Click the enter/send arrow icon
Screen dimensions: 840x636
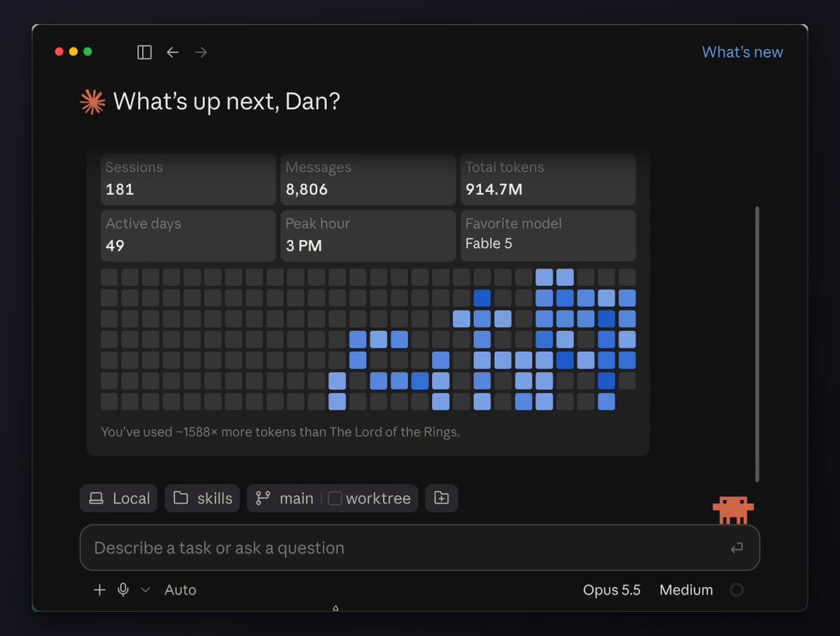[x=736, y=548]
